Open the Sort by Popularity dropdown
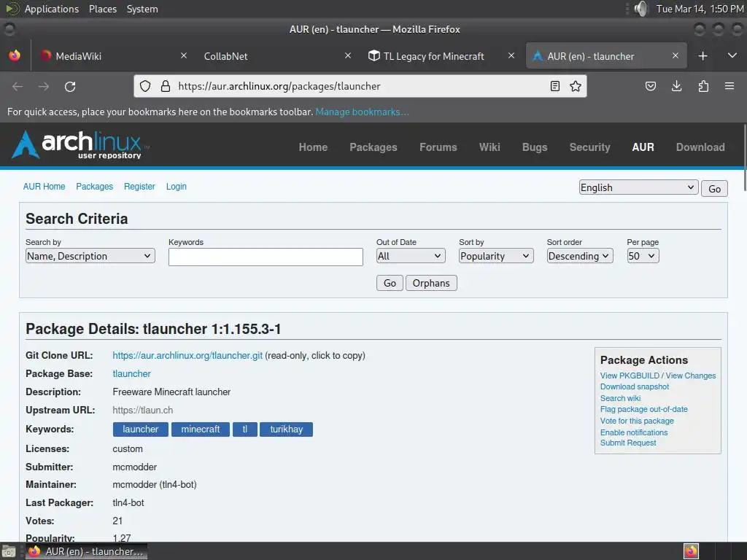The height and width of the screenshot is (560, 747). tap(496, 256)
